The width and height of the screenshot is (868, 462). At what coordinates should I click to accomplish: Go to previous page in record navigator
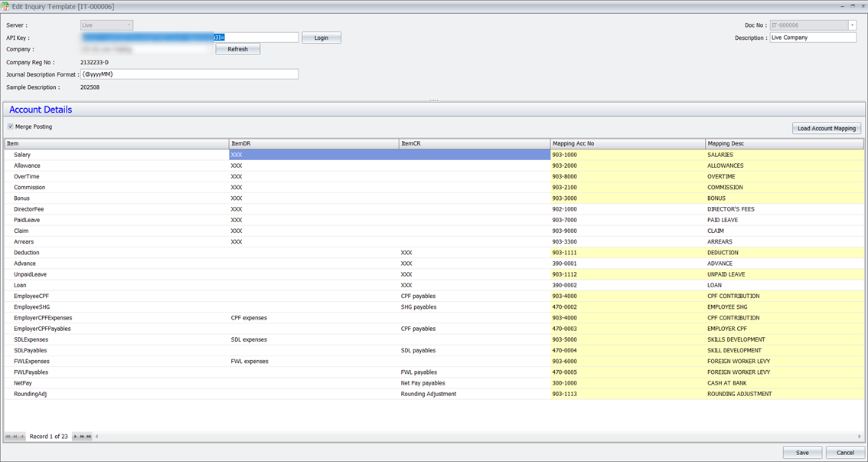click(15, 437)
